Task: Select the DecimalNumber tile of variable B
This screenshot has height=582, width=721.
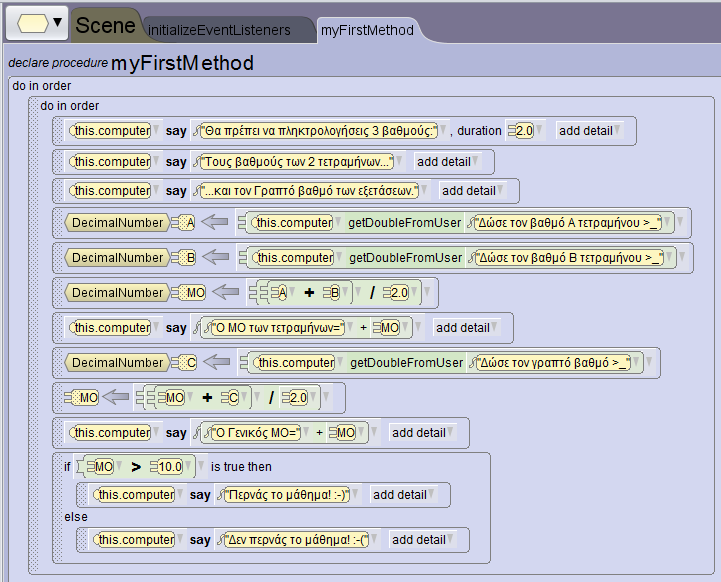Action: [x=117, y=258]
